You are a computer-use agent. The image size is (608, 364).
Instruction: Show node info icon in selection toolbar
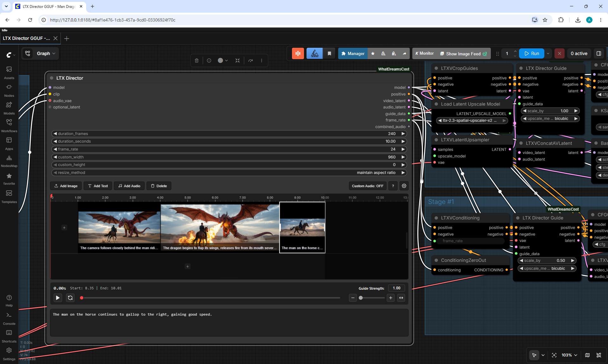[209, 60]
